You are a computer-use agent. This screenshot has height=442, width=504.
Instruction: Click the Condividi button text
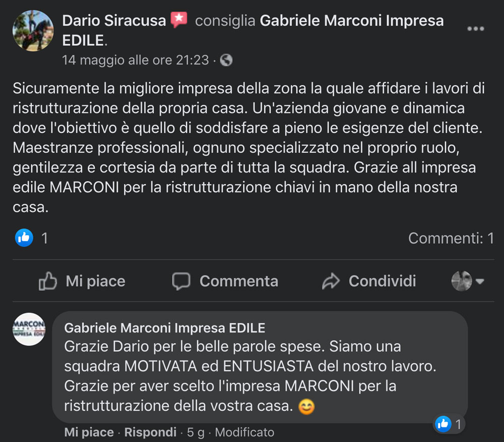[382, 281]
